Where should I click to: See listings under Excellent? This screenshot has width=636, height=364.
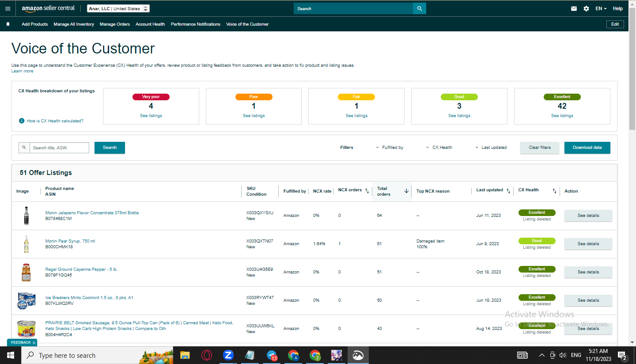pos(562,116)
